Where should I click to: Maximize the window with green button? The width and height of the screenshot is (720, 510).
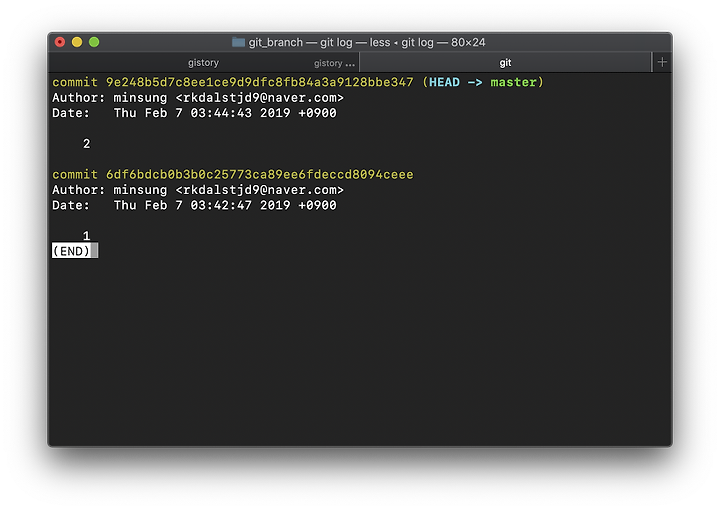tap(94, 42)
